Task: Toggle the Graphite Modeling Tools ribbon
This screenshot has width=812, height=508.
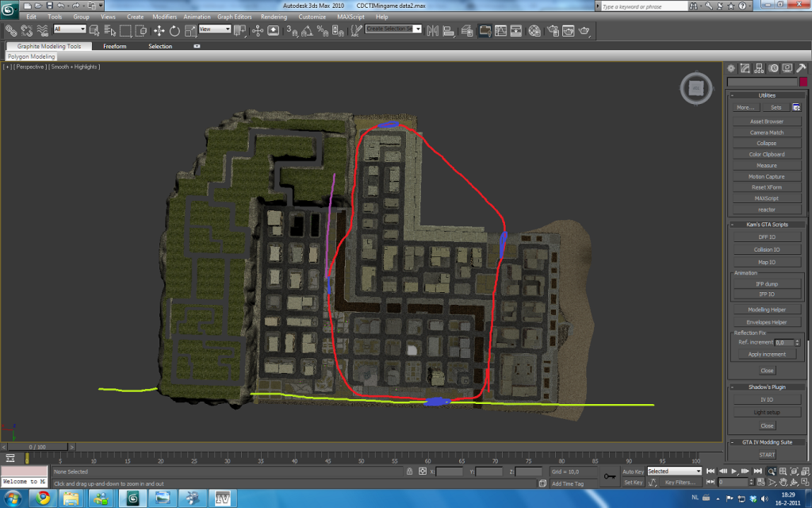Action: [485, 31]
